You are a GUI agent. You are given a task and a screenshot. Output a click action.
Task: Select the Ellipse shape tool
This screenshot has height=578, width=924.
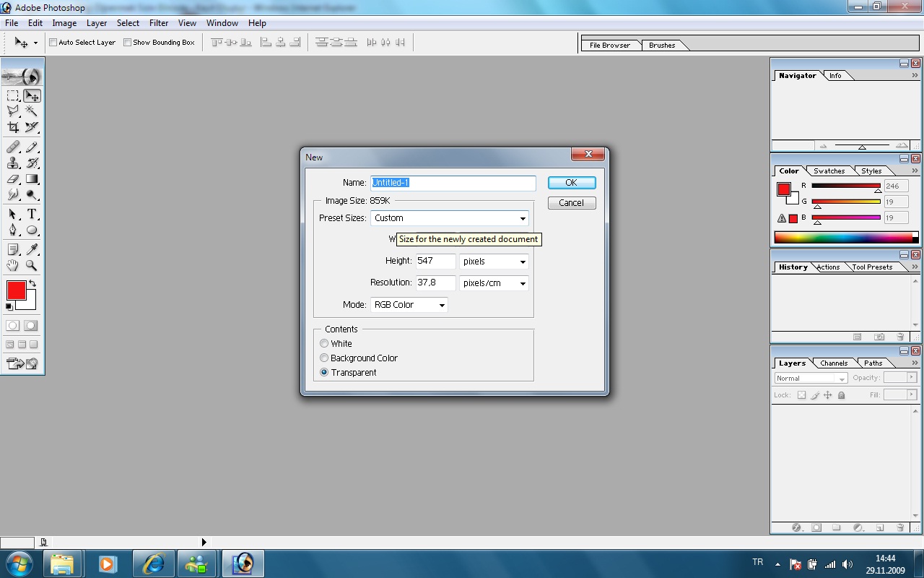click(32, 230)
